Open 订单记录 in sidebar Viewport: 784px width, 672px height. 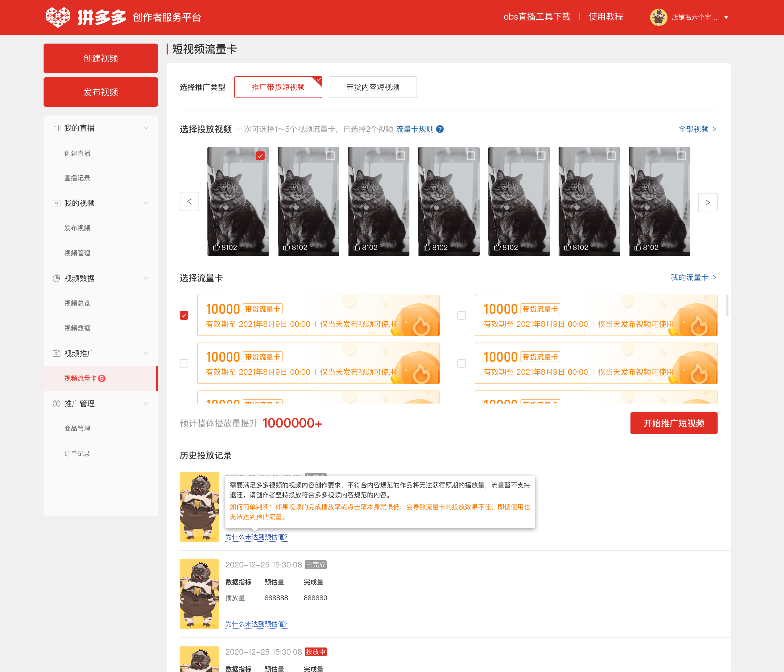(x=77, y=453)
